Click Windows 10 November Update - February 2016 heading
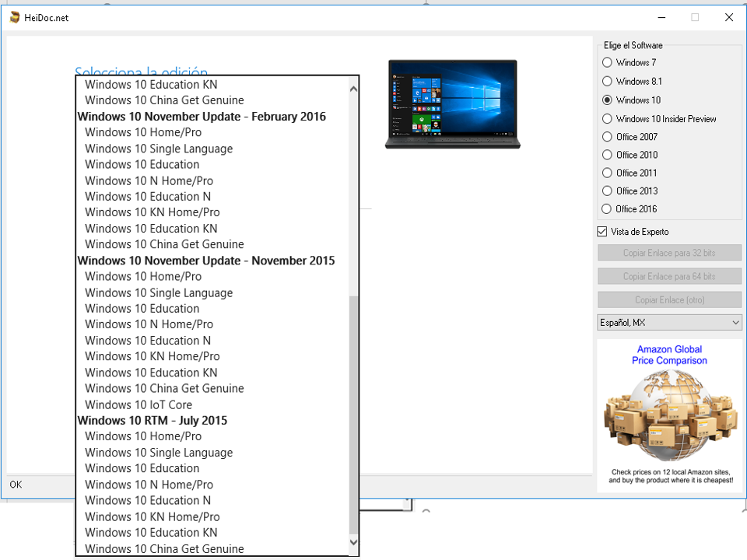Viewport: 747px width, 560px height. point(202,117)
